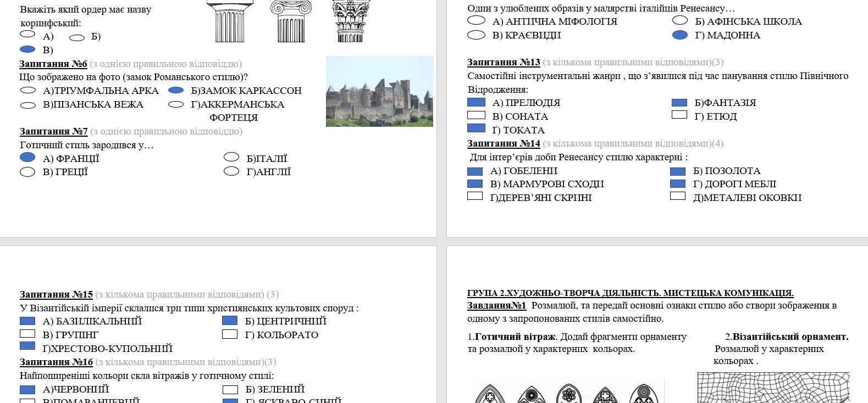This screenshot has width=868, height=403.
Task: Click the Byzantine ornament pattern image
Action: 773,388
